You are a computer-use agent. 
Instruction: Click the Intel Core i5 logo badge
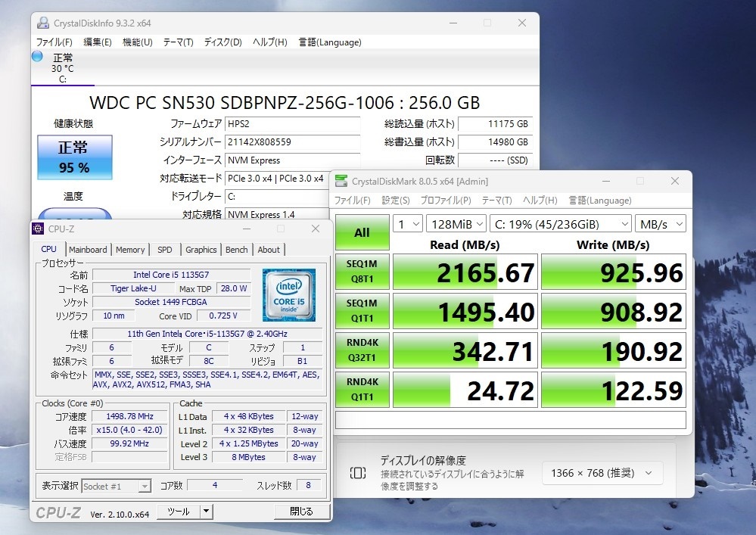coord(289,295)
